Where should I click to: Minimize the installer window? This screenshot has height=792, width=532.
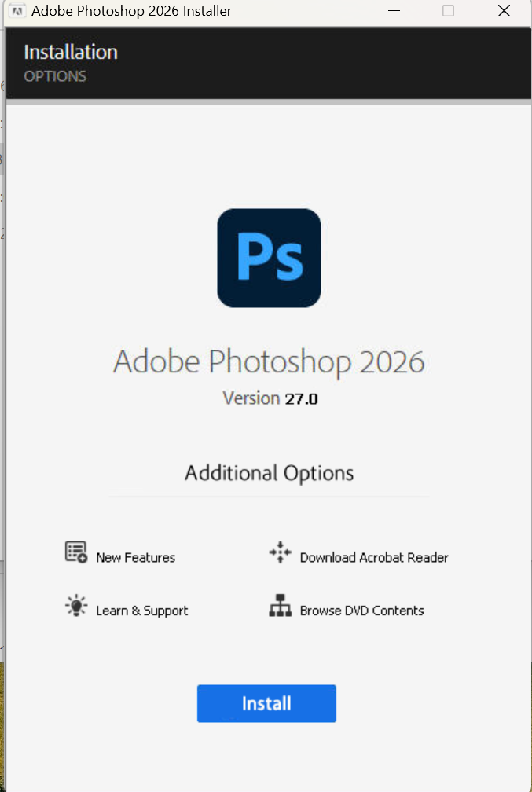pyautogui.click(x=393, y=11)
